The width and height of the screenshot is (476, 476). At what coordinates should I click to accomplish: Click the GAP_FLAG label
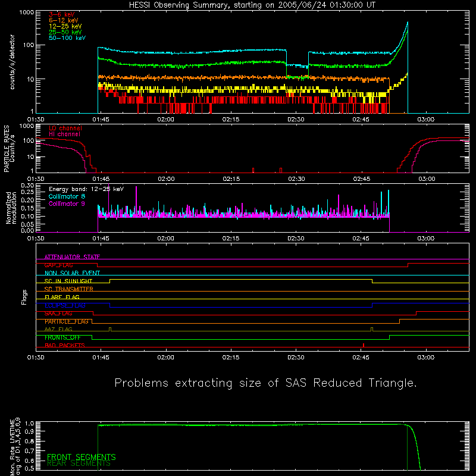(x=58, y=265)
